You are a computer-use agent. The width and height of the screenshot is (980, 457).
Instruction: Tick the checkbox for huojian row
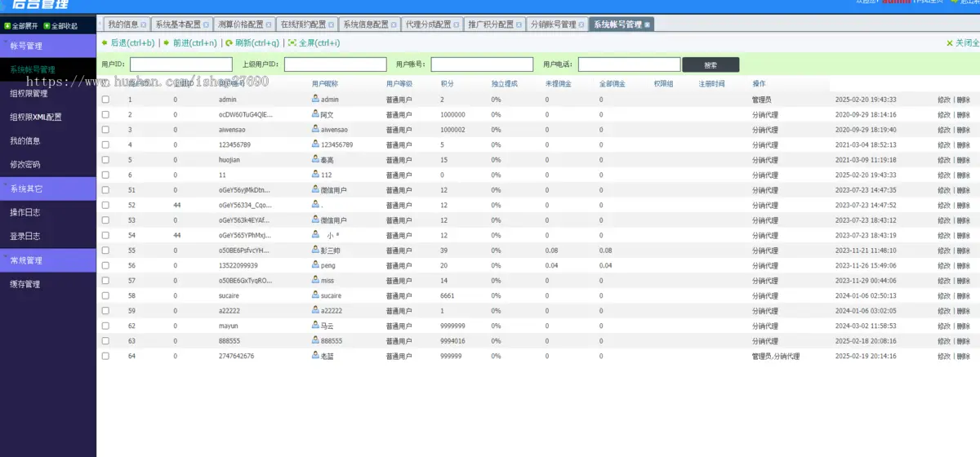point(105,160)
